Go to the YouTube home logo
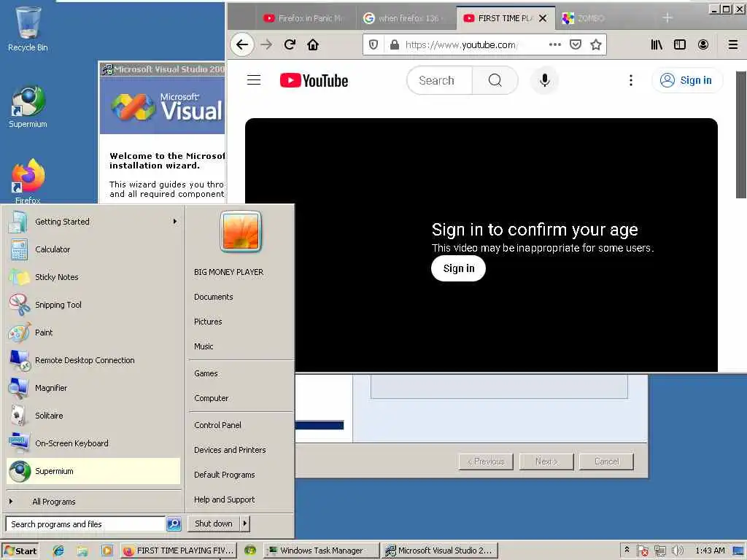Screen dimensions: 747x560 314,80
